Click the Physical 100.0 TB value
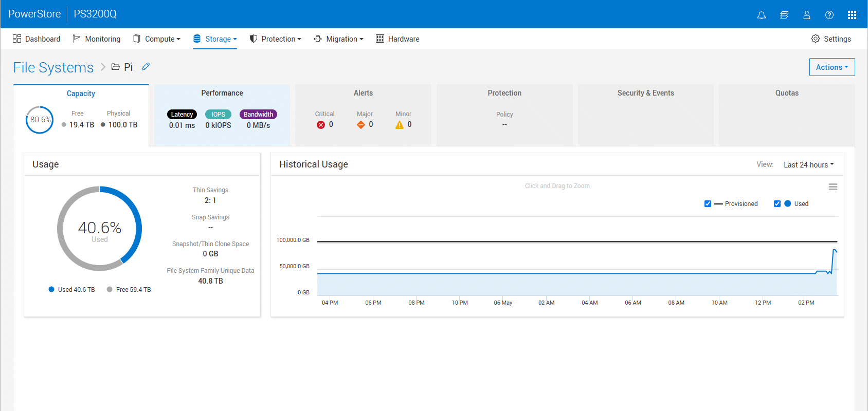The image size is (868, 411). [x=123, y=125]
